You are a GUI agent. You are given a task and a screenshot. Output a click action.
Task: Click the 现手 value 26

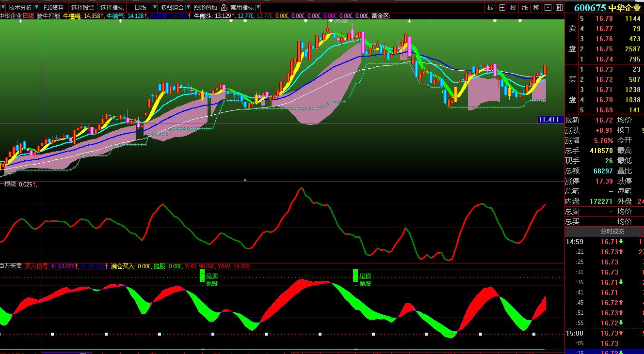click(x=609, y=161)
